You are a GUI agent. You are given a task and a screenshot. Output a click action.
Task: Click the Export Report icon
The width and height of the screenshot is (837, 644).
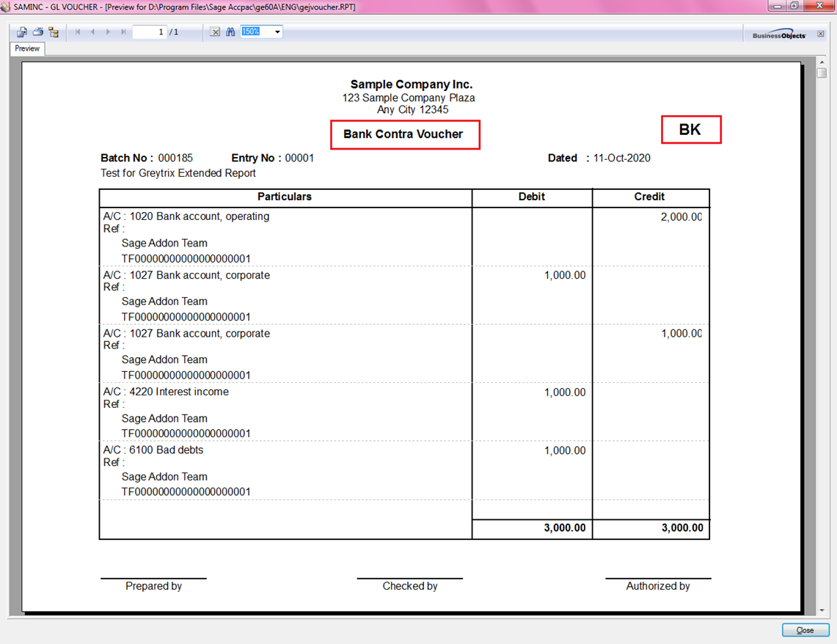22,32
